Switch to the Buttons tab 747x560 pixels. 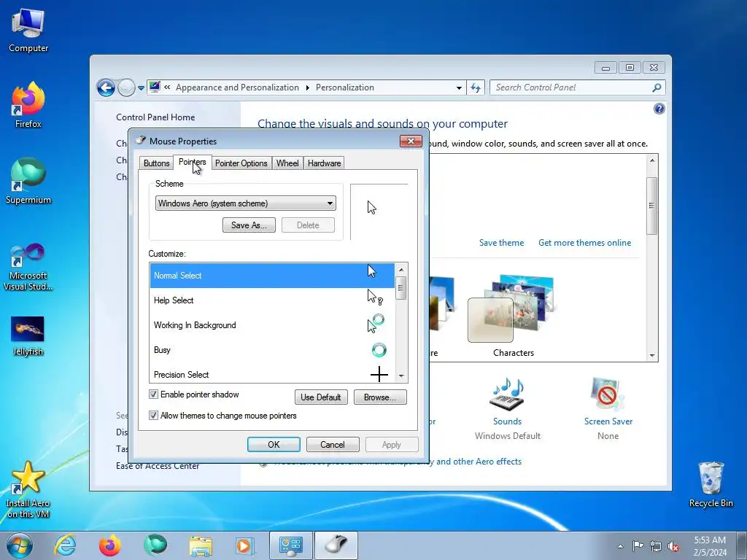(156, 163)
